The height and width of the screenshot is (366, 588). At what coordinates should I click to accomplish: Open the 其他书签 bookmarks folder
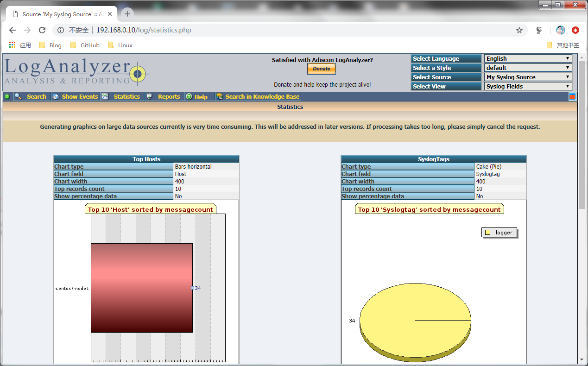tap(563, 45)
